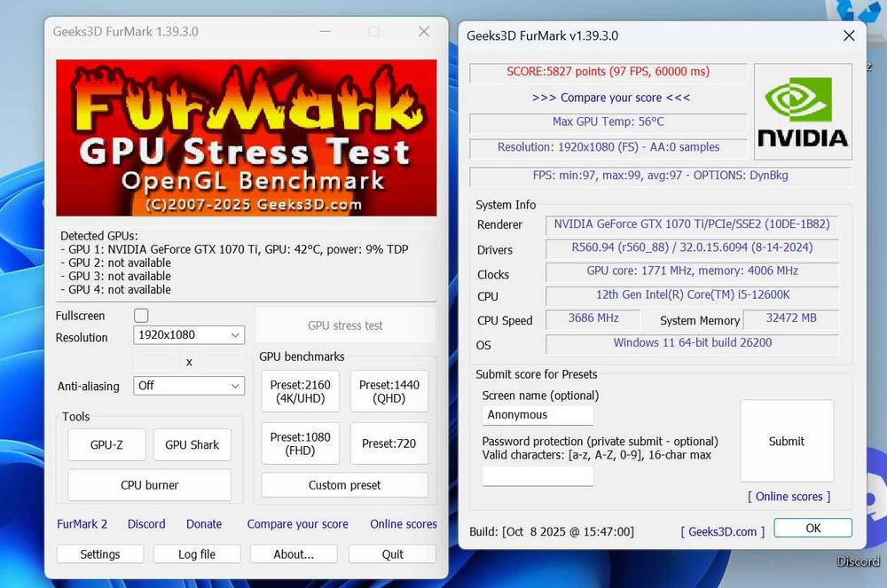Close the FurMark main window
Screen dimensions: 887x588
point(424,31)
